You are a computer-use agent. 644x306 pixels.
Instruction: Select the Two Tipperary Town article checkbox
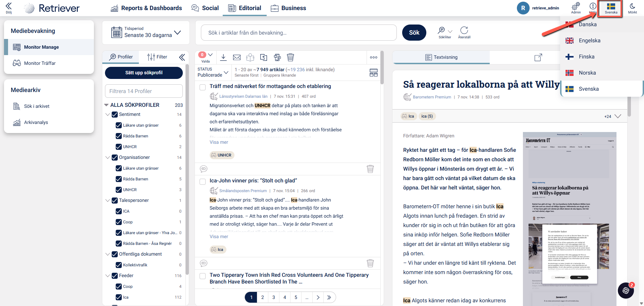tap(203, 276)
